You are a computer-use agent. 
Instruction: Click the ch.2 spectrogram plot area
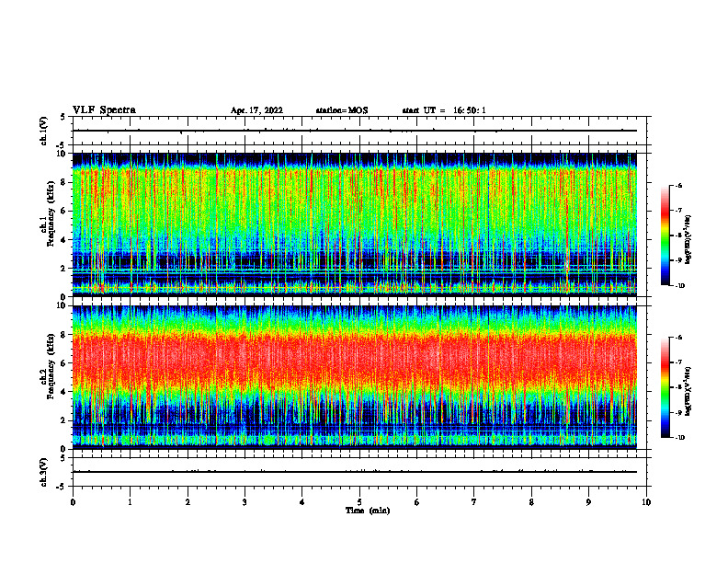point(355,377)
